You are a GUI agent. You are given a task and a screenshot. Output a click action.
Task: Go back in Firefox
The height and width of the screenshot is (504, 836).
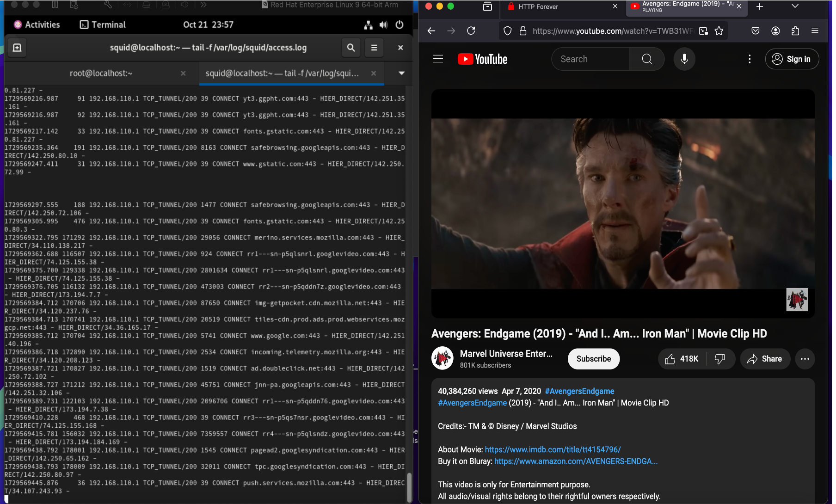[x=431, y=31]
